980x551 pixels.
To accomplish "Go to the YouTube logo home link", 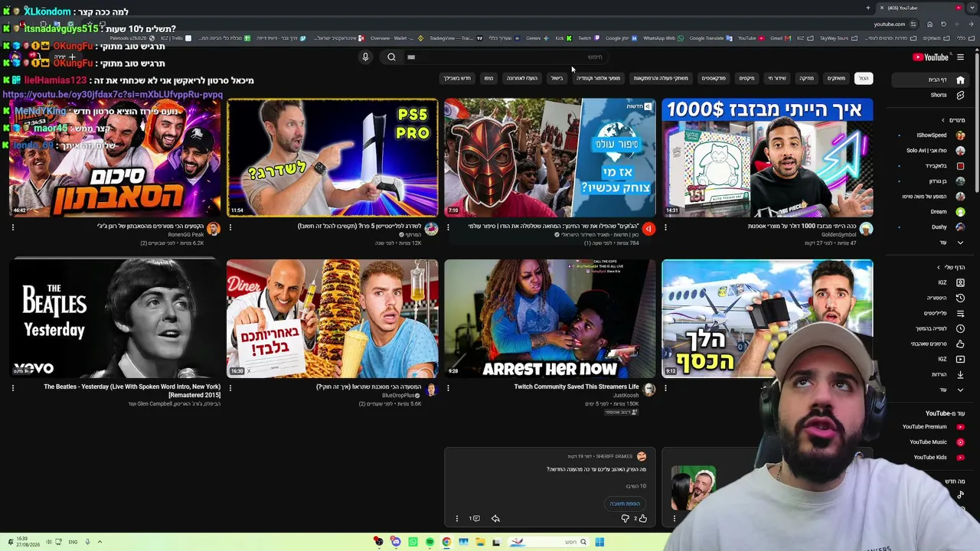I will coord(930,57).
